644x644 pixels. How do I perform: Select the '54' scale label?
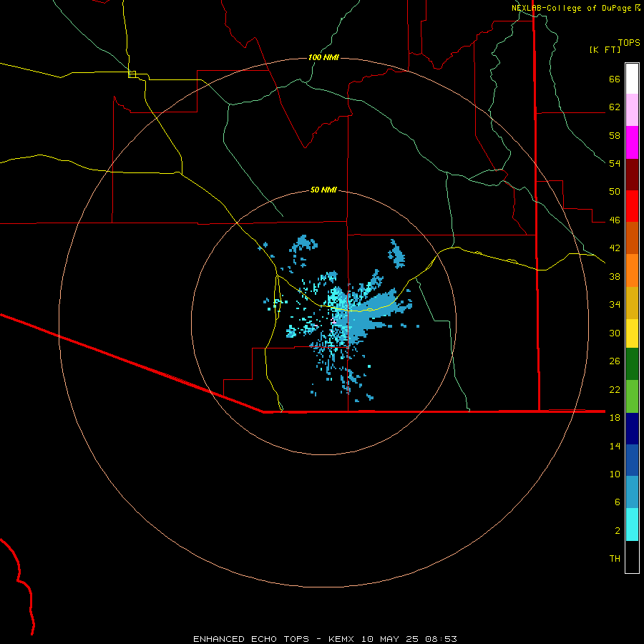[615, 163]
